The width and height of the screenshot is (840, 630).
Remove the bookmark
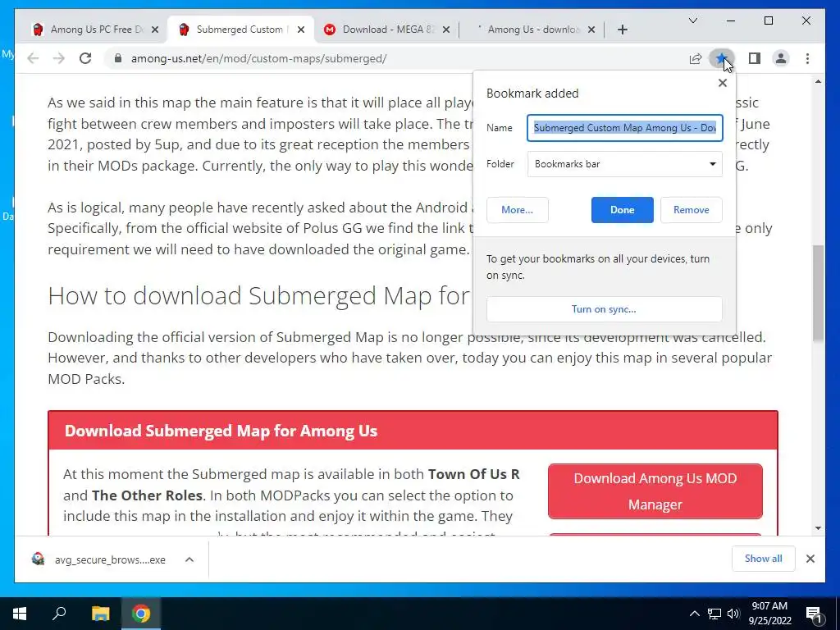pos(691,210)
